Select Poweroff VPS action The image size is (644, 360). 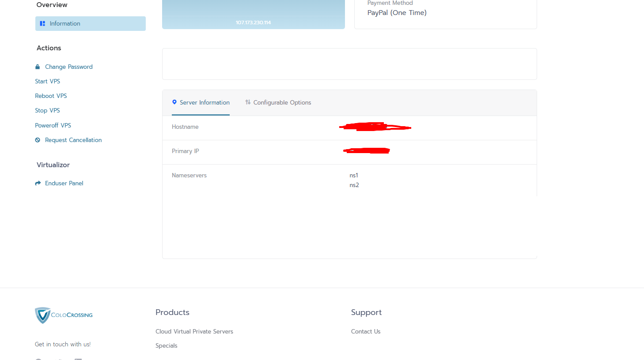53,125
